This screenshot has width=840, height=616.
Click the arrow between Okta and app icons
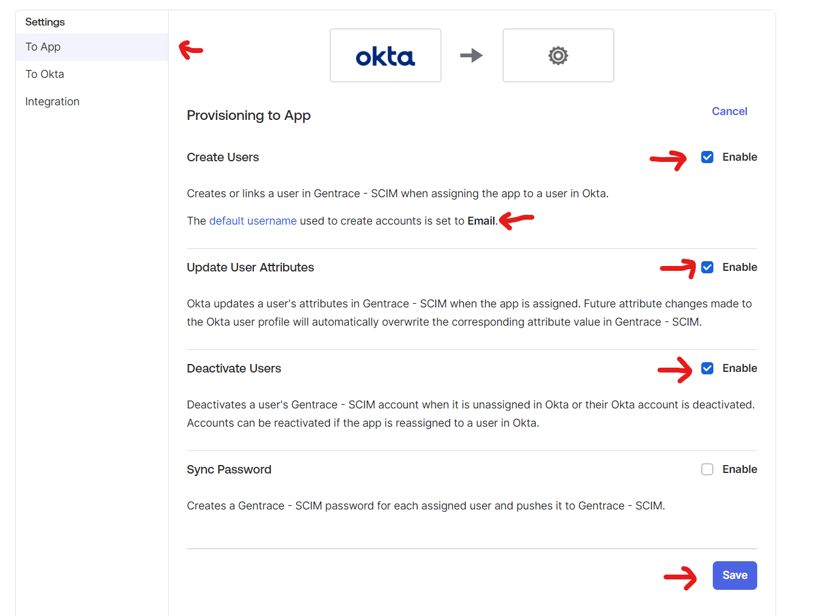[472, 55]
